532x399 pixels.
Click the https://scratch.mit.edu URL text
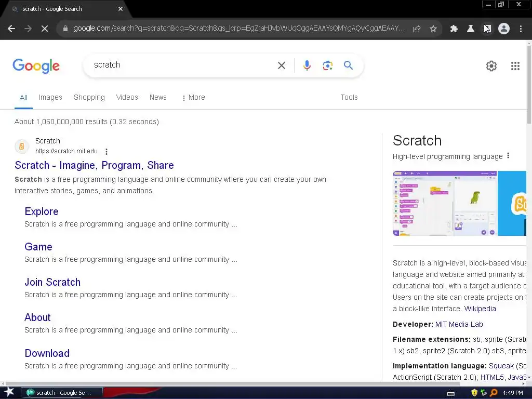pos(66,151)
